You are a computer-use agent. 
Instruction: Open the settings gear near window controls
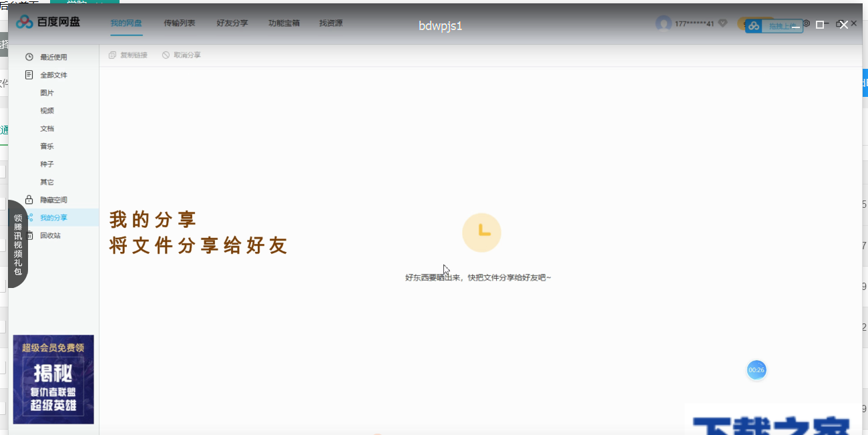(x=807, y=23)
